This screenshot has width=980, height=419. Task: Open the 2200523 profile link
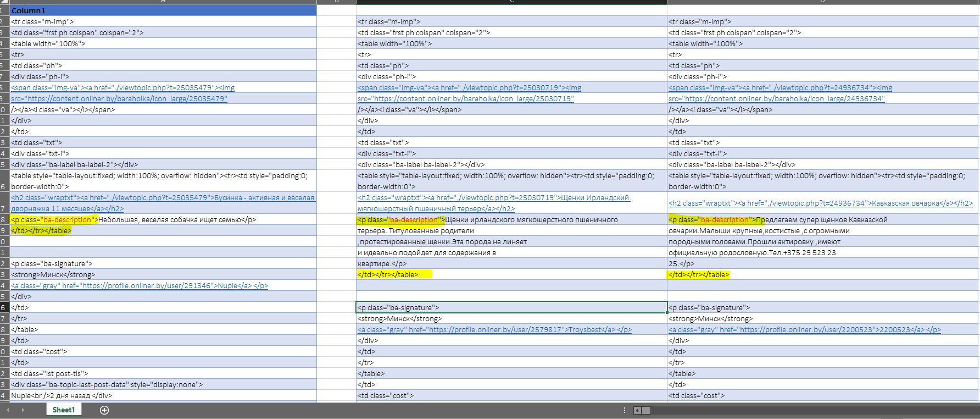[805, 329]
